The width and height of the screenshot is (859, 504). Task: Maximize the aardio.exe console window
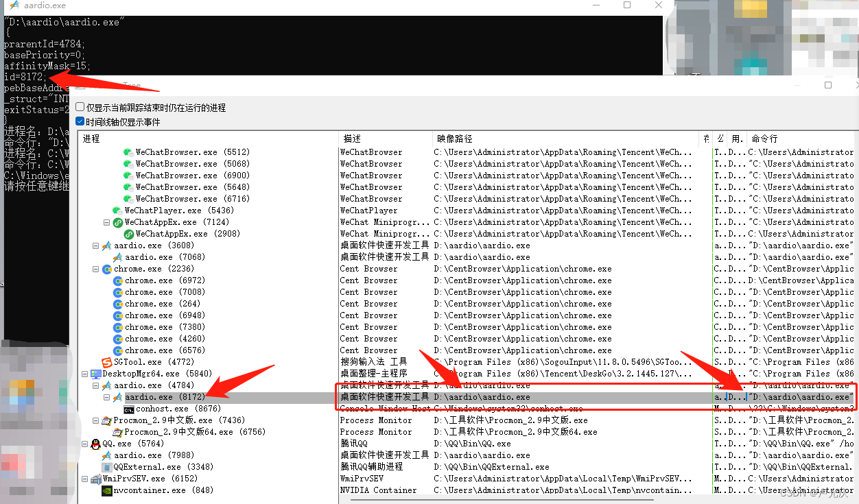pyautogui.click(x=627, y=5)
